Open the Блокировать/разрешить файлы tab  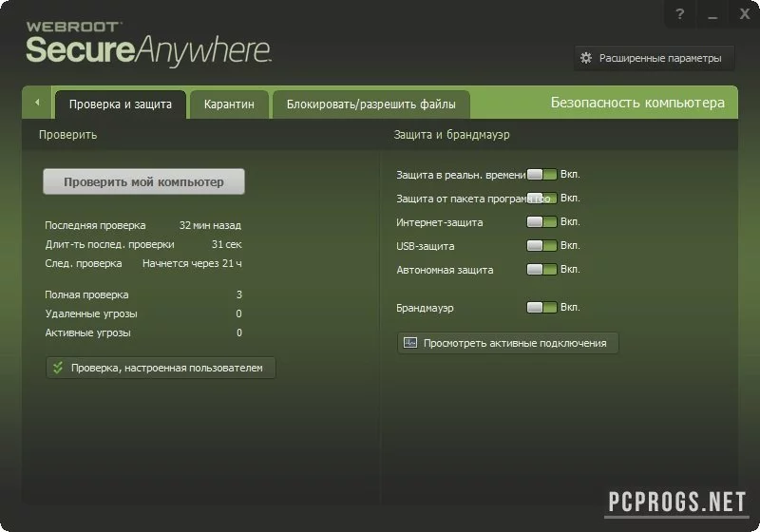[370, 104]
